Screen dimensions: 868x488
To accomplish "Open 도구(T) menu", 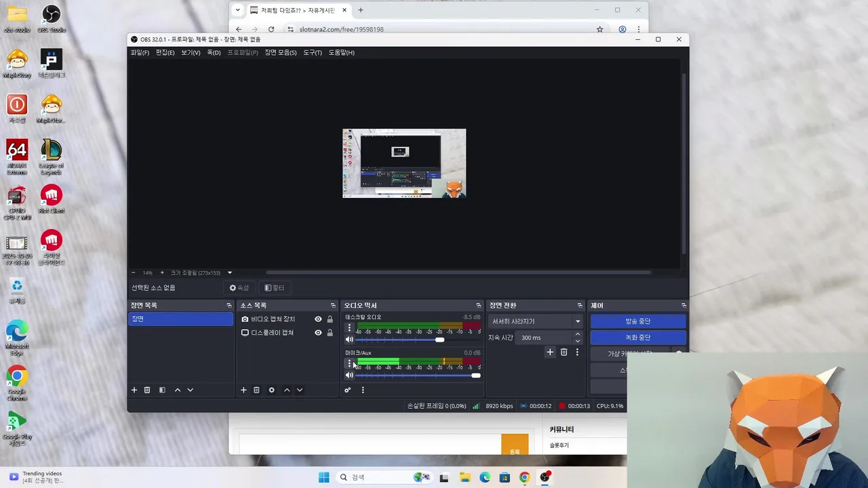I will click(313, 52).
